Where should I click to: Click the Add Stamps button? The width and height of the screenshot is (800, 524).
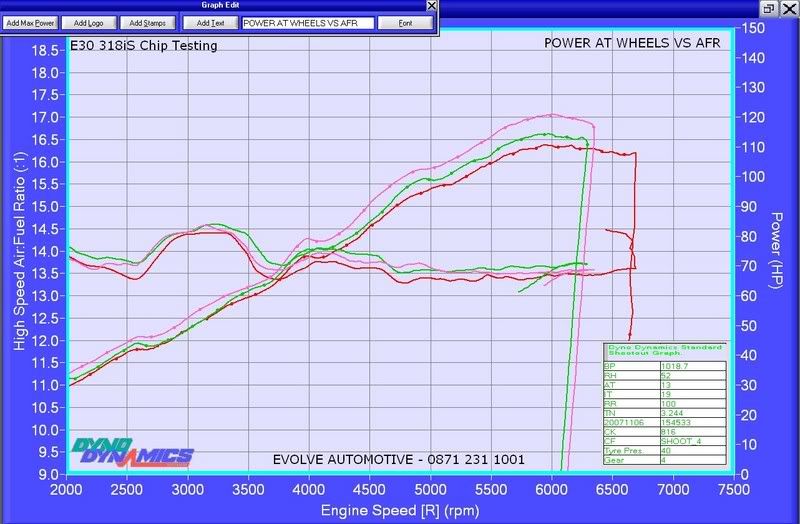tap(147, 22)
